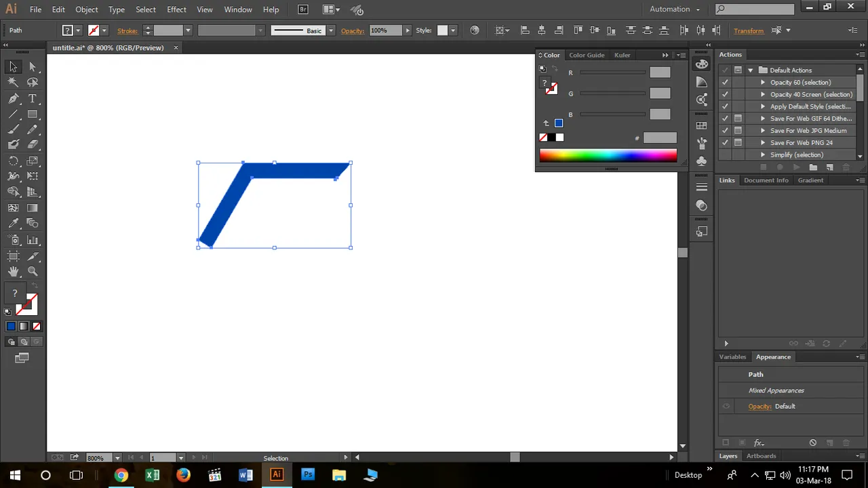Click the hex color input field
The image size is (868, 488).
[x=660, y=138]
